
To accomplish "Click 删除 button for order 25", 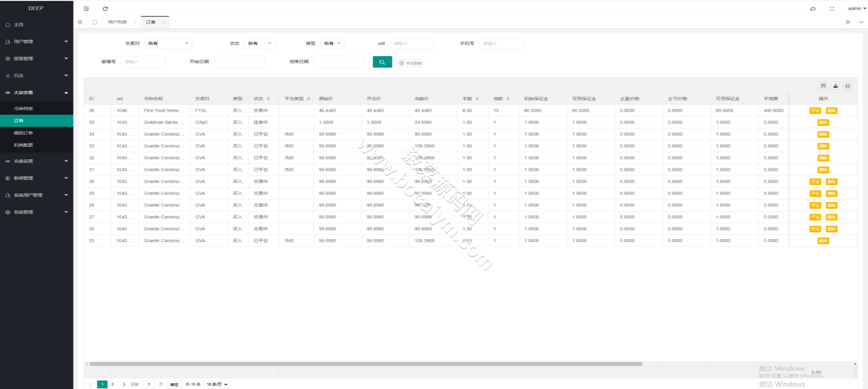I will (x=823, y=241).
